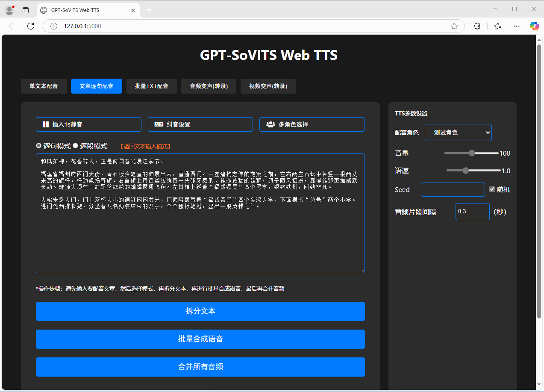Viewport: 544px width, 392px height.
Task: Click the 拆分文本 button
Action: (x=200, y=311)
